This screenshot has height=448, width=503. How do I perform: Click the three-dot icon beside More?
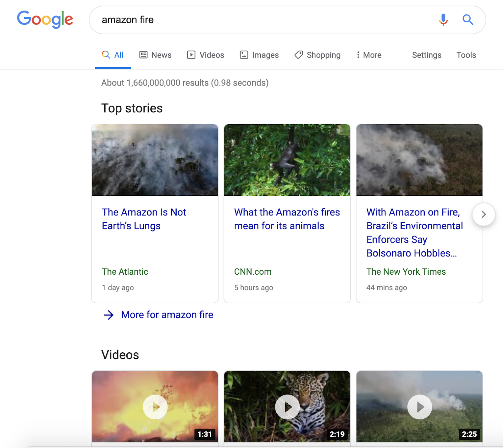358,55
